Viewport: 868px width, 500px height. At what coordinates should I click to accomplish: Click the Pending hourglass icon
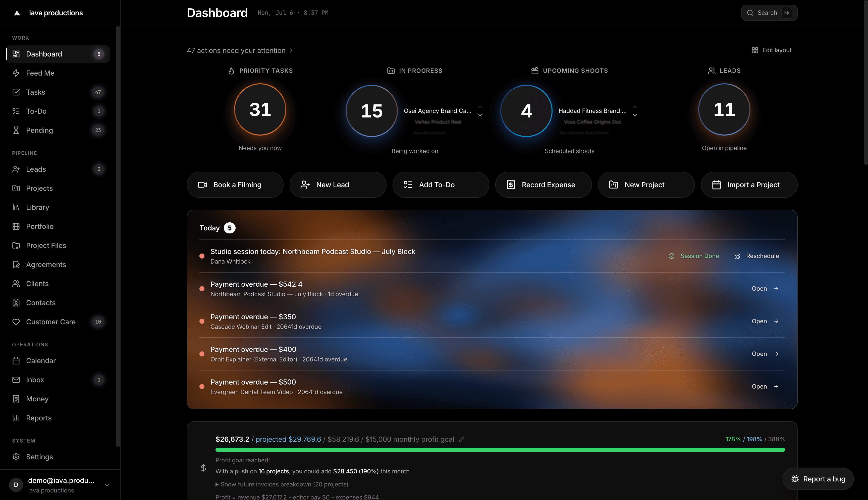tap(16, 130)
